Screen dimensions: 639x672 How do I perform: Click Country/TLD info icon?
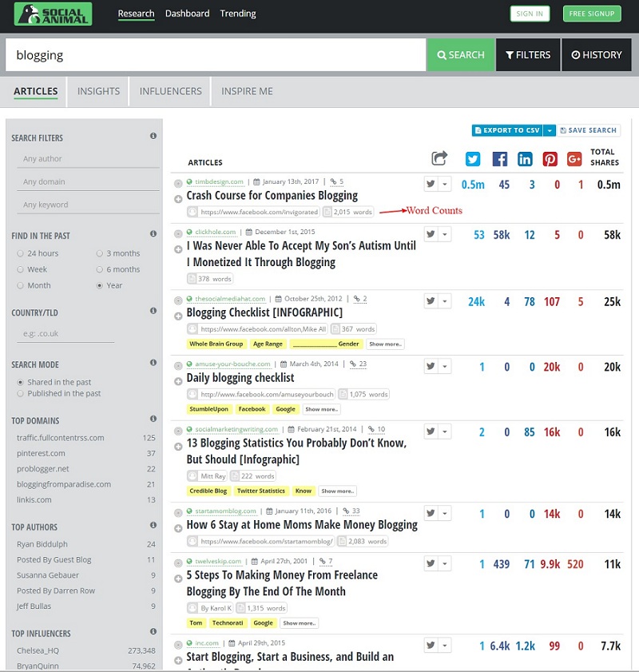[x=153, y=310]
